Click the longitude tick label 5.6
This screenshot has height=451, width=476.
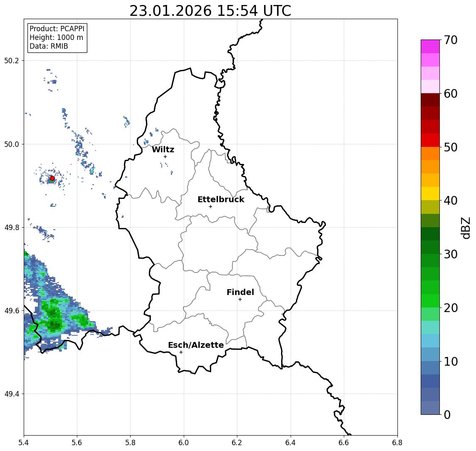(77, 443)
